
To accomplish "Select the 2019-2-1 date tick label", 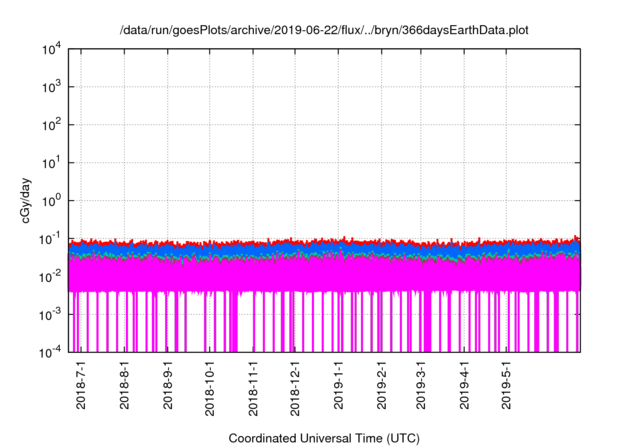I will [x=382, y=385].
